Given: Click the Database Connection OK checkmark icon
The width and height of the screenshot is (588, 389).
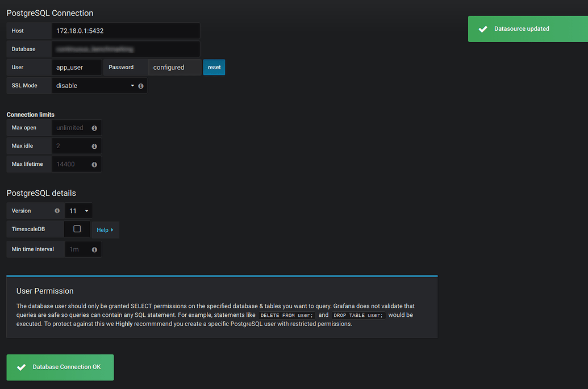Looking at the screenshot, I should click(21, 367).
